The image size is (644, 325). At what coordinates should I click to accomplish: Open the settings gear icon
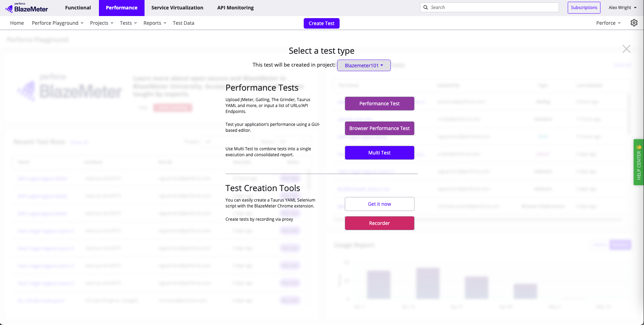click(634, 23)
